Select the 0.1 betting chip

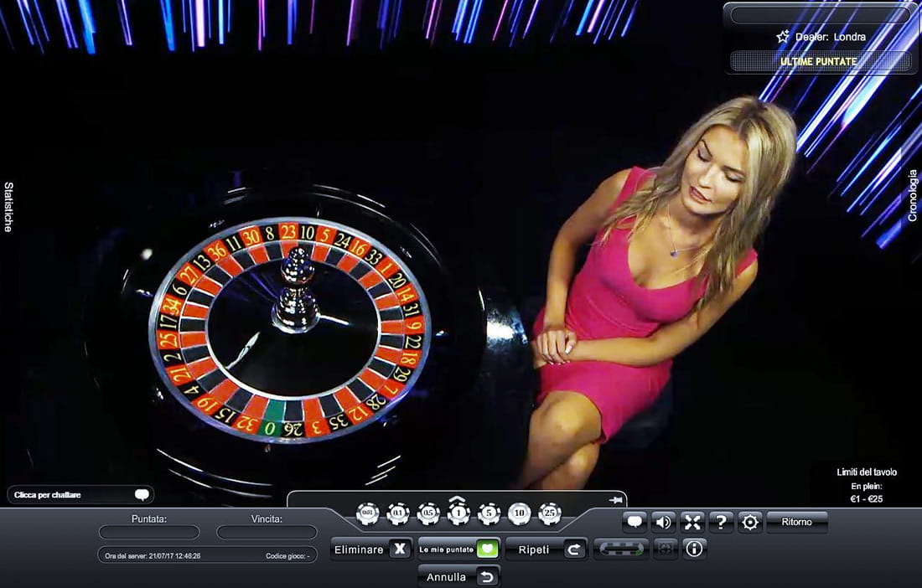(398, 513)
